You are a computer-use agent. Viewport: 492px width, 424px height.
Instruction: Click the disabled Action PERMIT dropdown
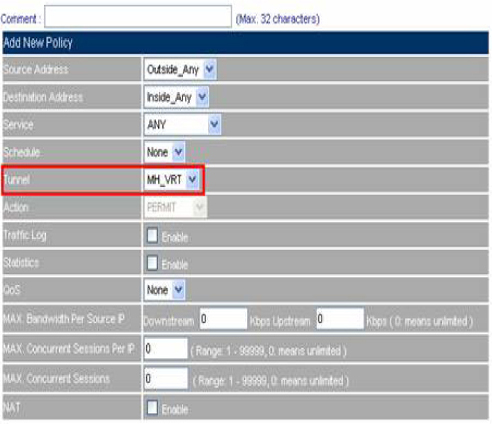click(x=175, y=207)
